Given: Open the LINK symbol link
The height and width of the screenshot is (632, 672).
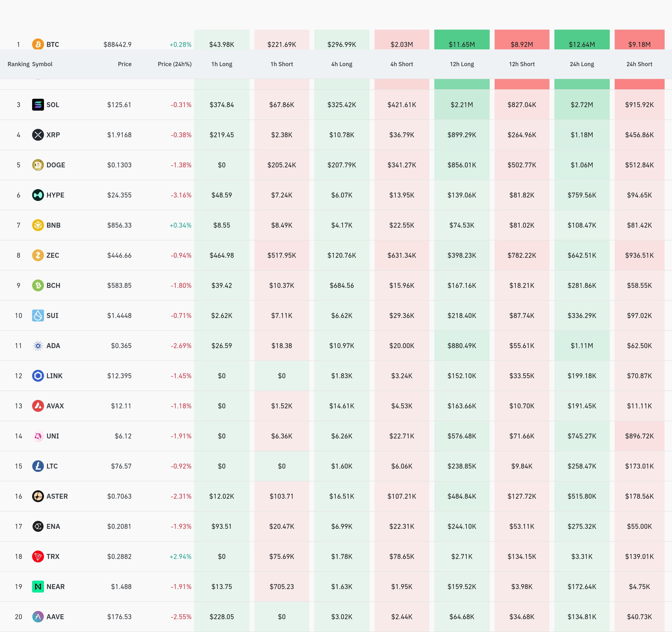Looking at the screenshot, I should (54, 375).
